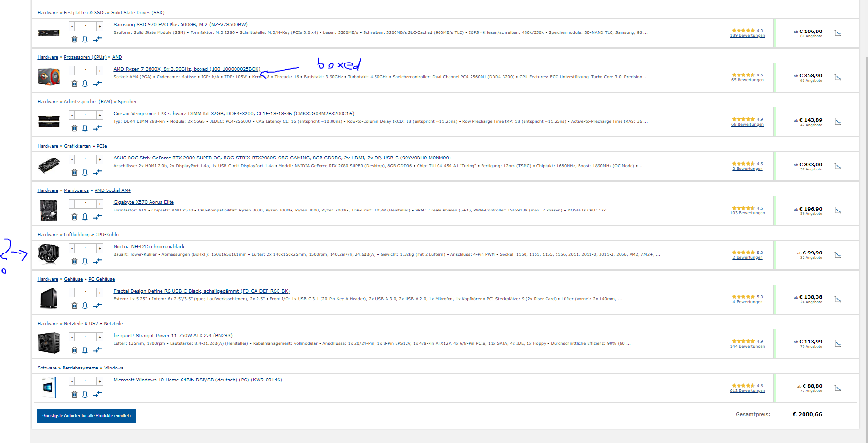
Task: Increase quantity of Windows 10 Home
Action: [100, 381]
